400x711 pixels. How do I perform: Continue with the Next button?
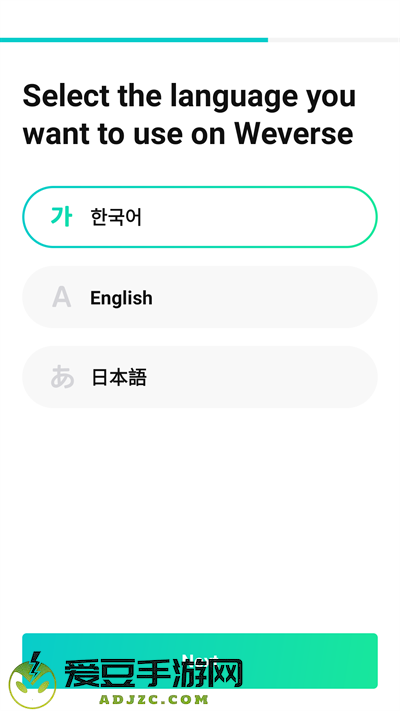click(200, 661)
